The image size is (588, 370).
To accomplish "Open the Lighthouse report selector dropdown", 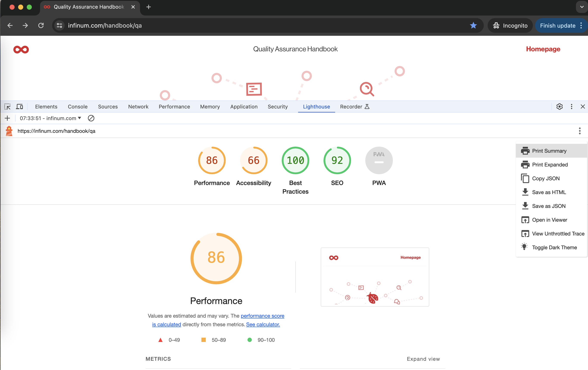I will tap(51, 118).
